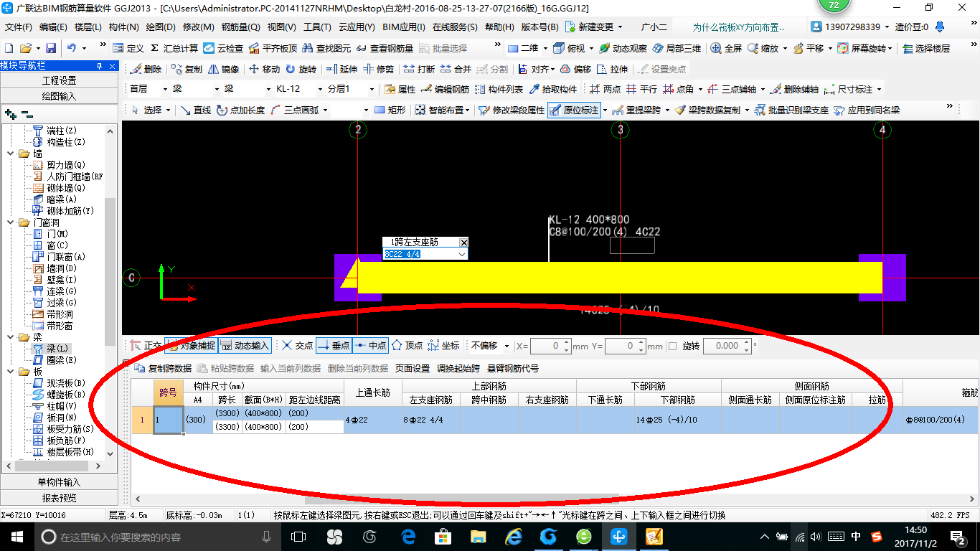Open 定义 definition tool
The height and width of the screenshot is (551, 980).
point(128,48)
